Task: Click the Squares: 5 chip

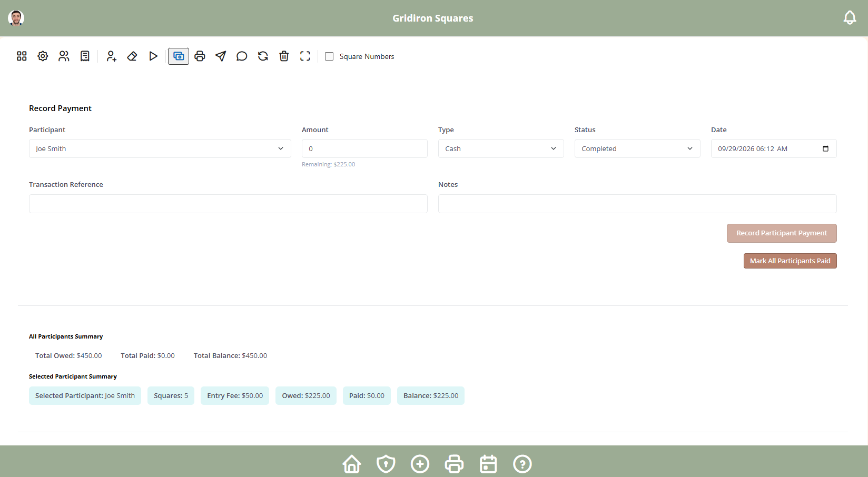Action: 171,396
